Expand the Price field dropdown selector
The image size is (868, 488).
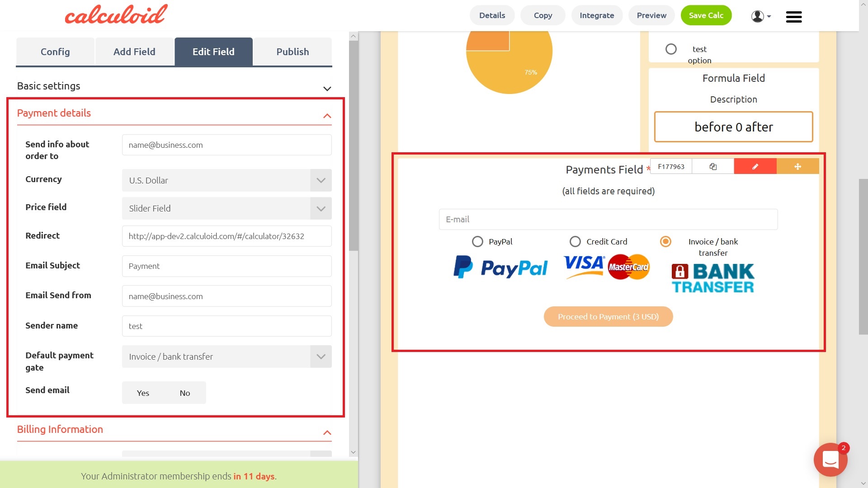(x=321, y=208)
